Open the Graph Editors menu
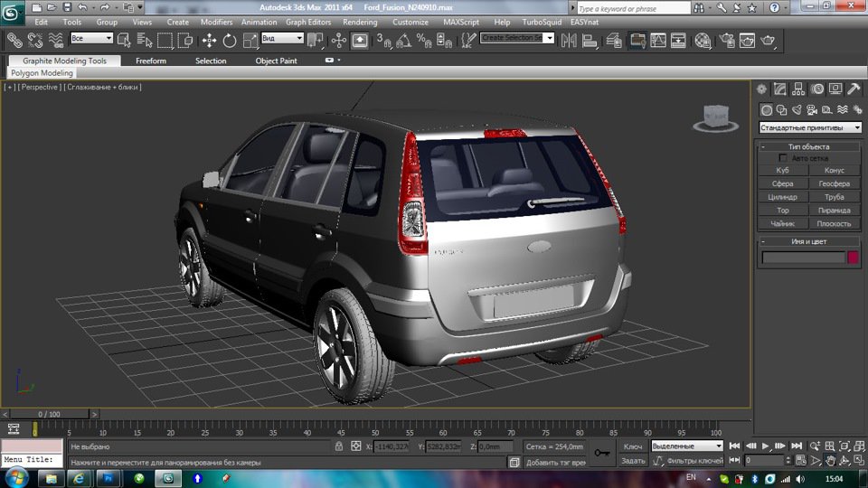 coord(308,22)
